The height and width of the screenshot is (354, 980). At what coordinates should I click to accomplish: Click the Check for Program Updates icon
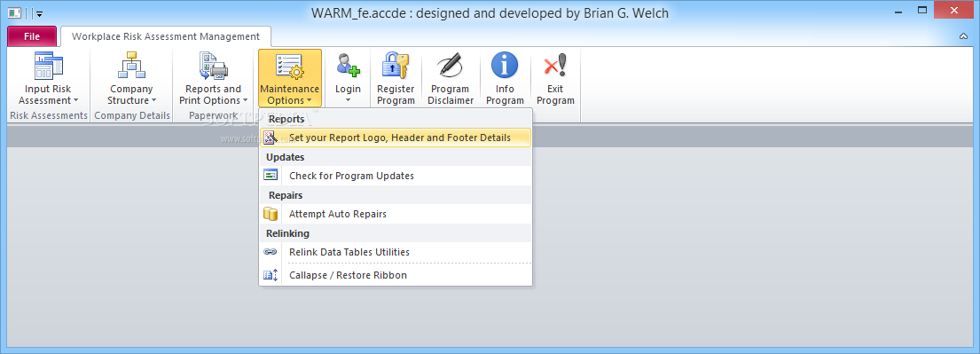click(x=270, y=176)
